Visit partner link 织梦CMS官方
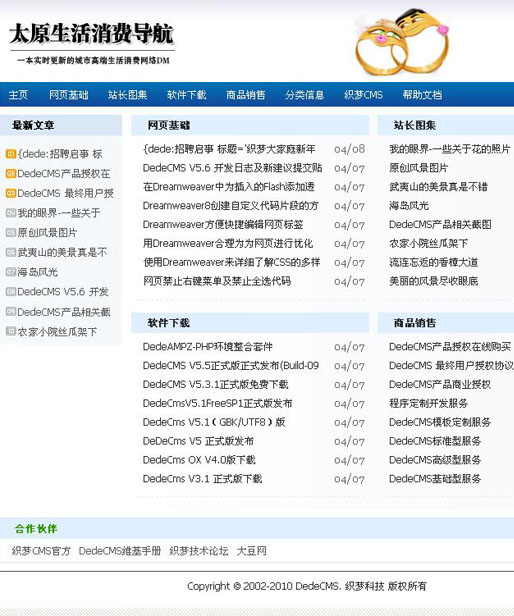The height and width of the screenshot is (616, 514). [41, 551]
